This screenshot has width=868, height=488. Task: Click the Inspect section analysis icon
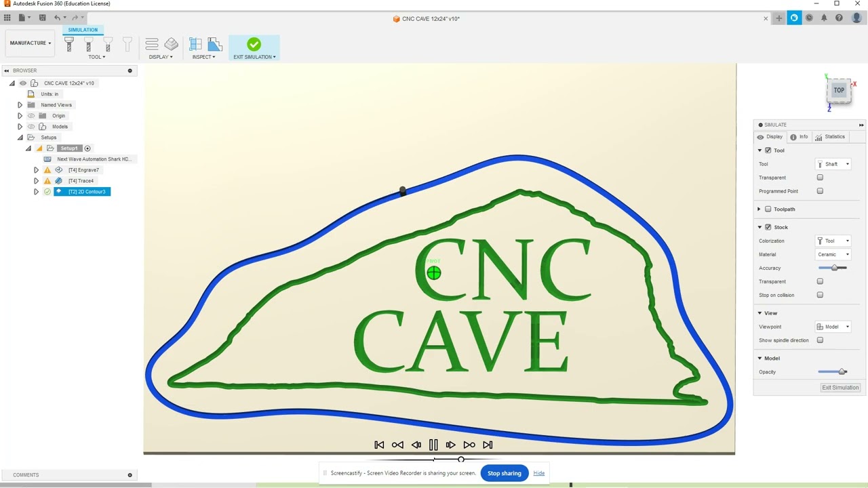click(195, 44)
